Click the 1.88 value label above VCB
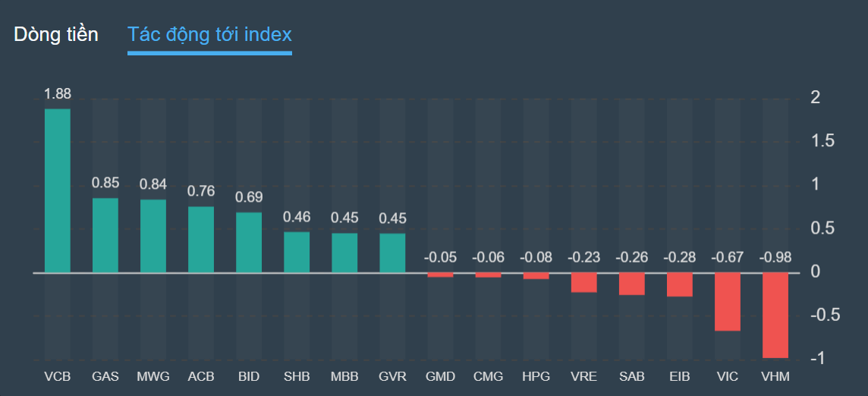This screenshot has height=396, width=868. pyautogui.click(x=58, y=94)
